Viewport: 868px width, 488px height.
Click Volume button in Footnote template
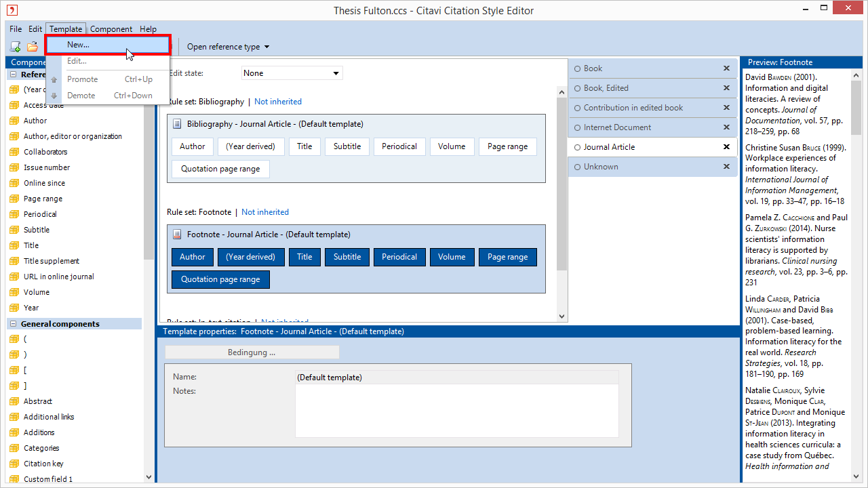[452, 257]
